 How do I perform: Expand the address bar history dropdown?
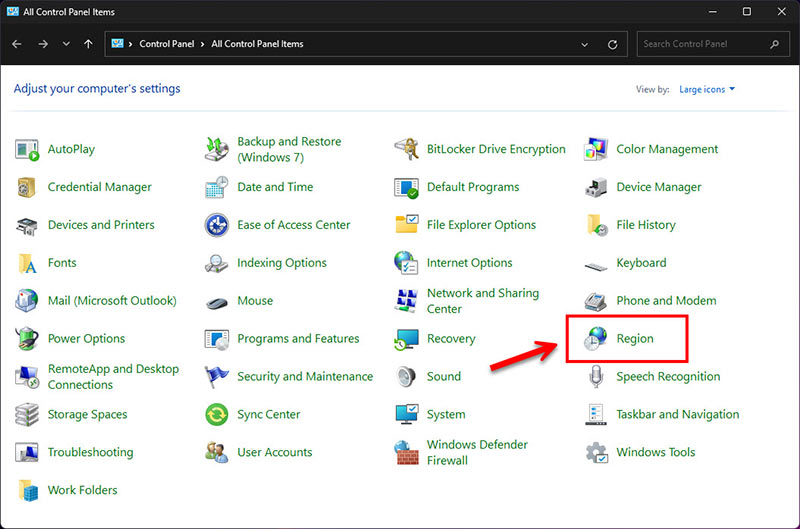(x=584, y=44)
